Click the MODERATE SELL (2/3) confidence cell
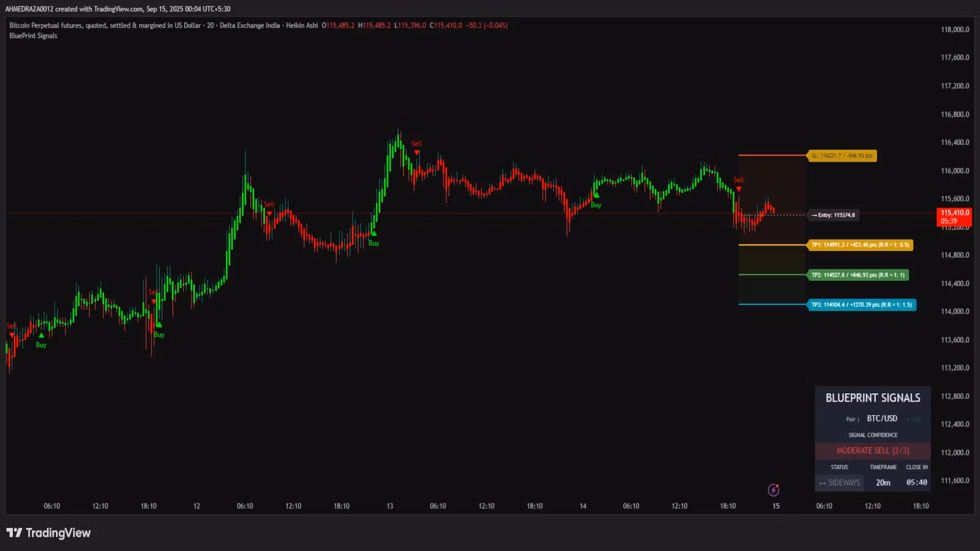The height and width of the screenshot is (551, 980). (x=872, y=450)
